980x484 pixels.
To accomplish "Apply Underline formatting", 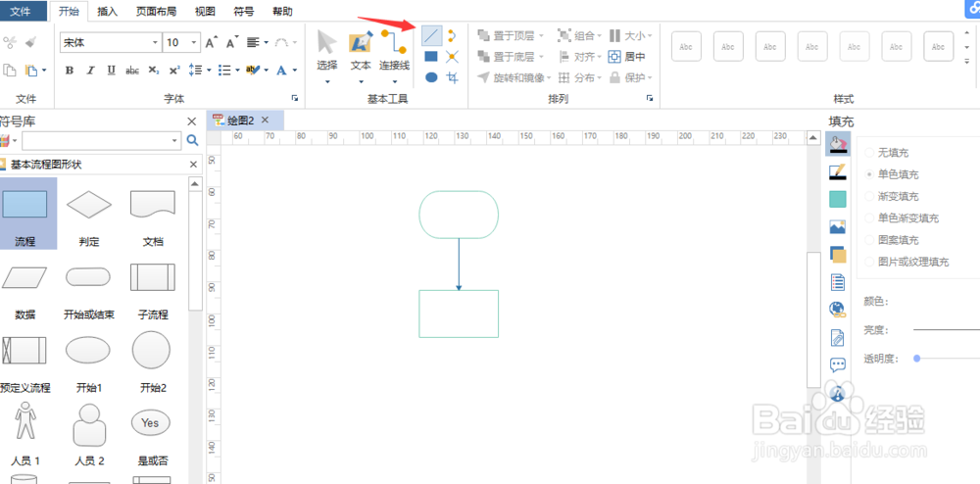I will 112,70.
